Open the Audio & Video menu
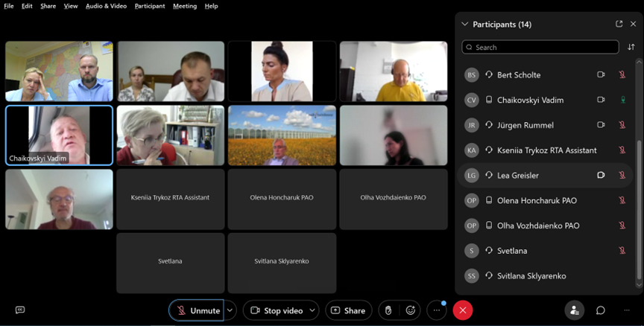 click(106, 6)
